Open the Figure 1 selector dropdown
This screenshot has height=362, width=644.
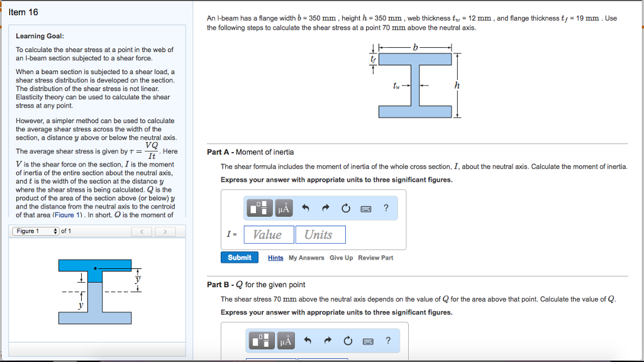(36, 231)
